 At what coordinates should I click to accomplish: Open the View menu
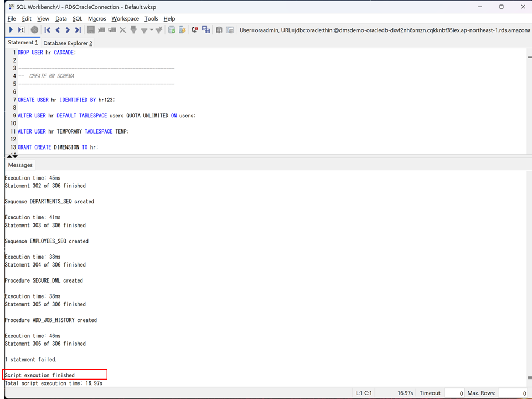click(x=43, y=19)
